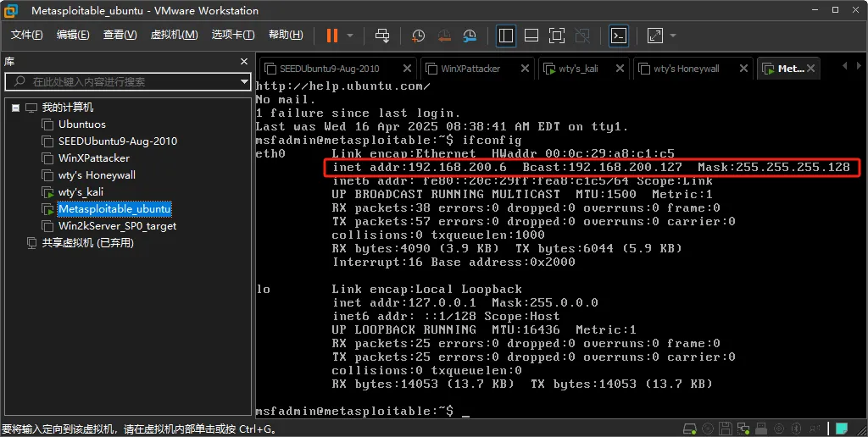Toggle the library sidebar view
The height and width of the screenshot is (437, 868).
pyautogui.click(x=506, y=36)
